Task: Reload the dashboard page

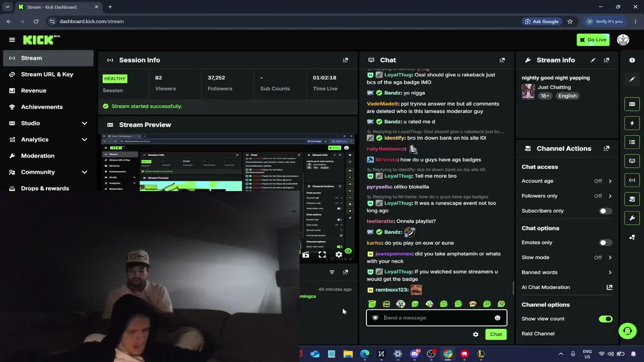Action: (36, 22)
